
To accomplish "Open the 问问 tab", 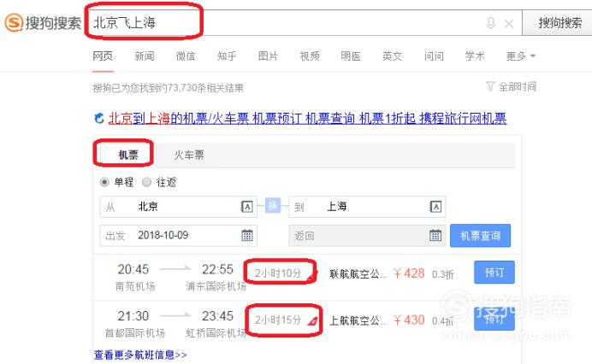I will [x=434, y=56].
